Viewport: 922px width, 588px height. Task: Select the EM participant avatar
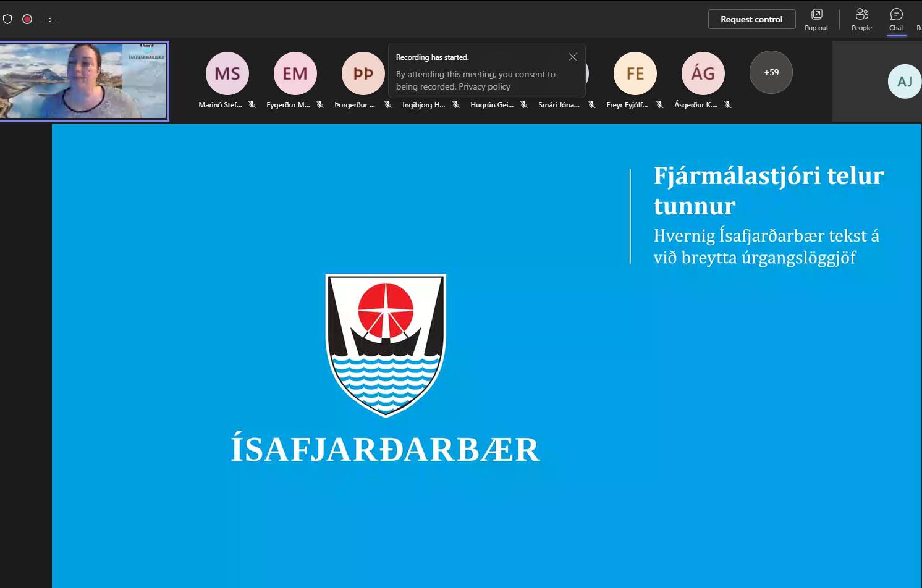click(295, 73)
